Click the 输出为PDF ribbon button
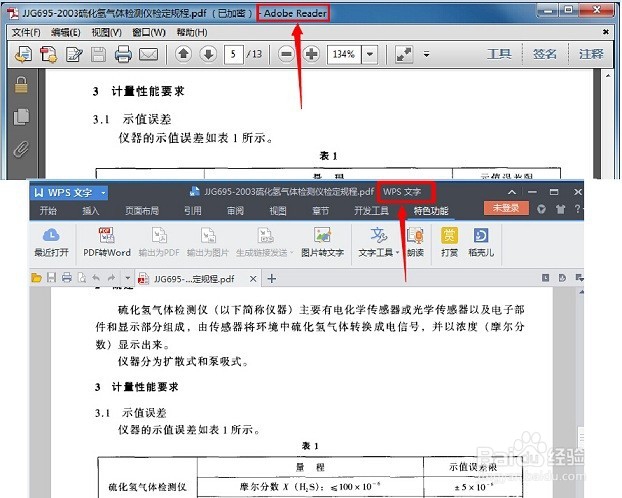The image size is (622, 498). pos(159,242)
